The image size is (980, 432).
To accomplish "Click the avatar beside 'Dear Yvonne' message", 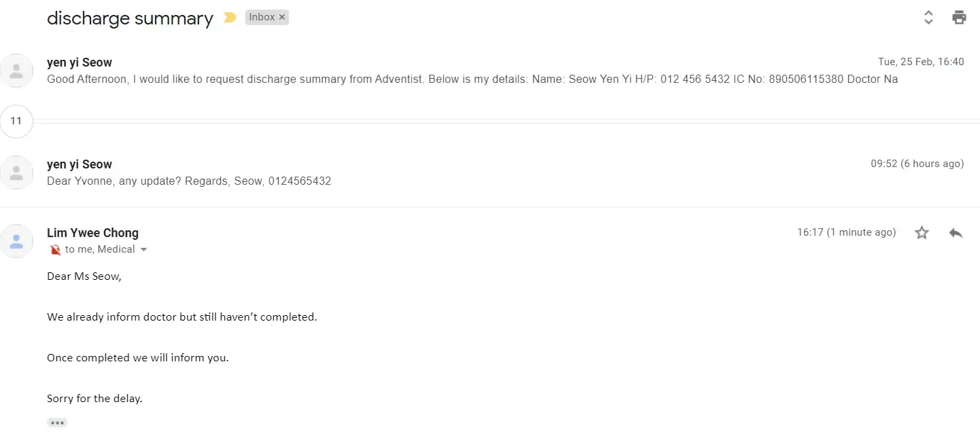I will point(16,172).
